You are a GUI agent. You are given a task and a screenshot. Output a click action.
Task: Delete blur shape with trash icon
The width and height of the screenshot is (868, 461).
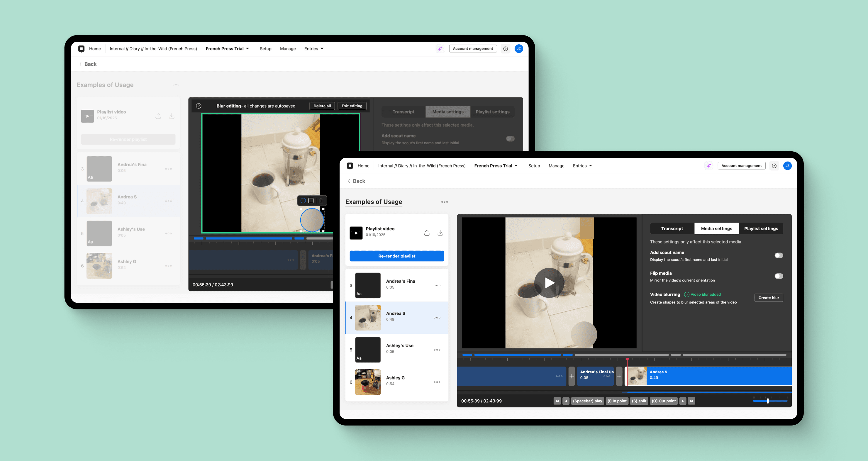click(321, 201)
